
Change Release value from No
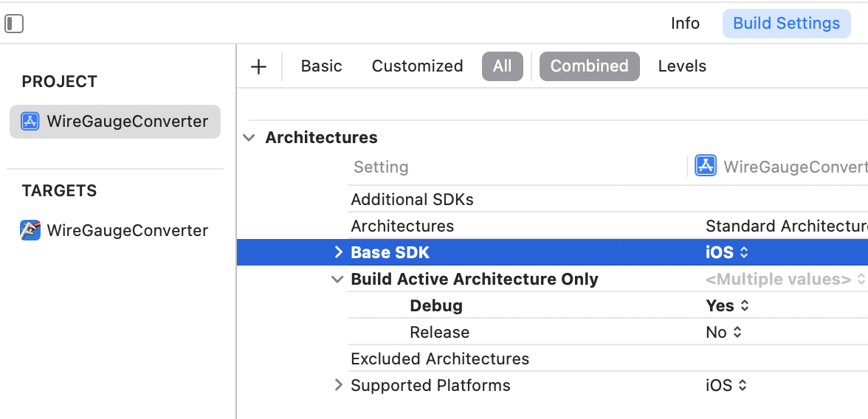(x=723, y=332)
